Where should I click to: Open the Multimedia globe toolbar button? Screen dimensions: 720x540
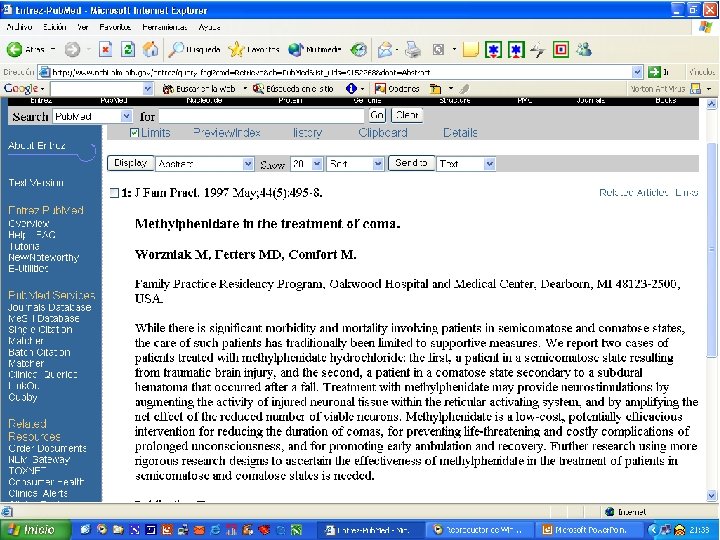point(315,50)
